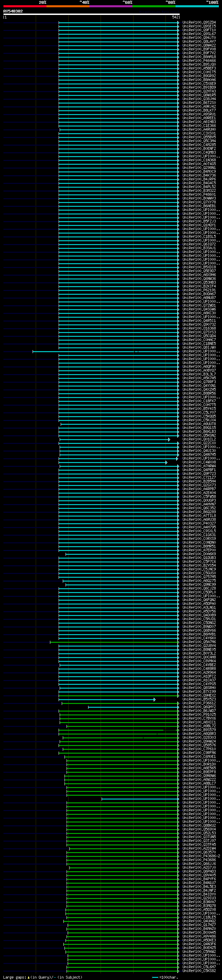Viewport: 222px width, 980px height.
Task: Select the label UniRef100_Q4UI30
Action: coord(199,451)
